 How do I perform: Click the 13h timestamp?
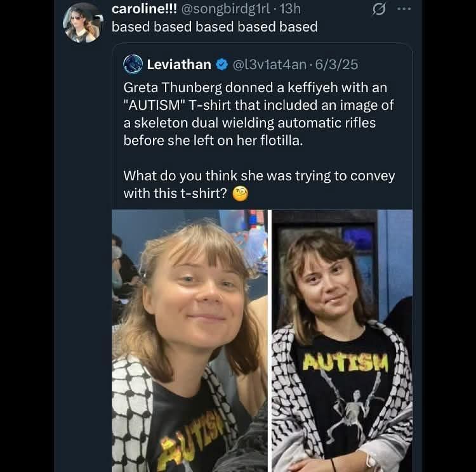coord(289,9)
